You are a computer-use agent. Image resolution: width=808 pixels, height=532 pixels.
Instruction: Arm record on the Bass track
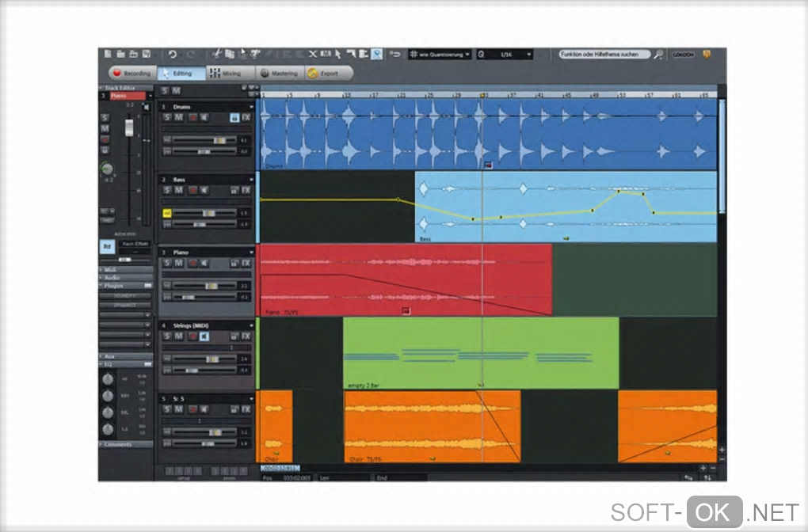tap(192, 190)
